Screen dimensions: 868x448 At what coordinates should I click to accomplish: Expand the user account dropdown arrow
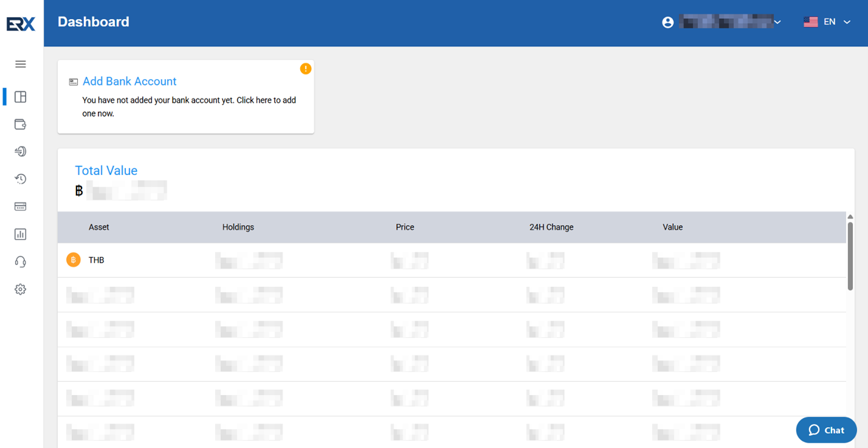tap(777, 22)
